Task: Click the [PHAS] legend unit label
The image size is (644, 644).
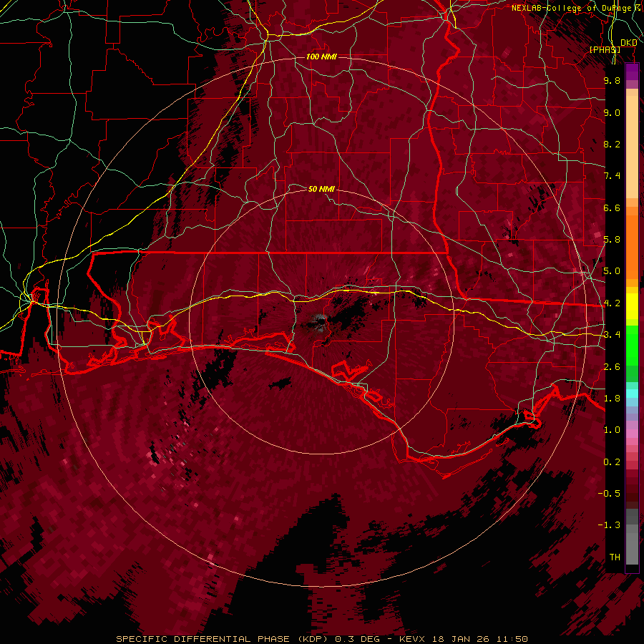Action: [x=605, y=49]
